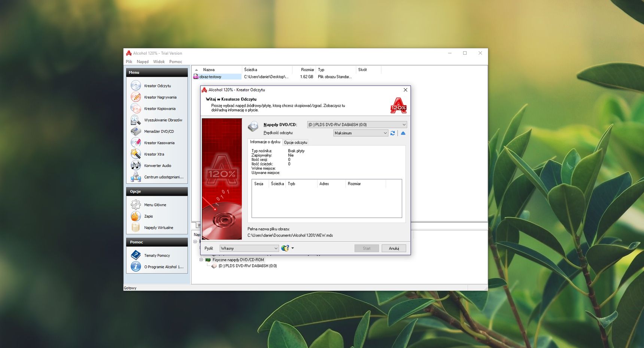Click the disabled Start button
The height and width of the screenshot is (348, 644).
367,248
